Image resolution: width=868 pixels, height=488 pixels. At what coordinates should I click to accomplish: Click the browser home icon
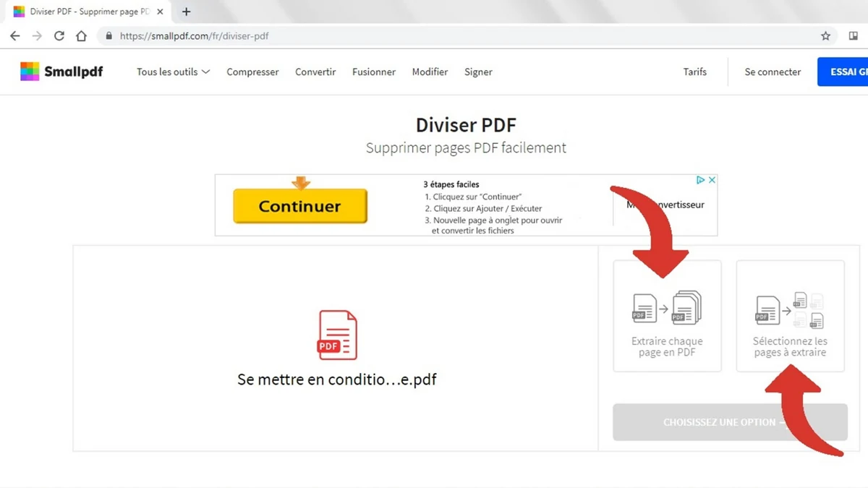click(81, 35)
